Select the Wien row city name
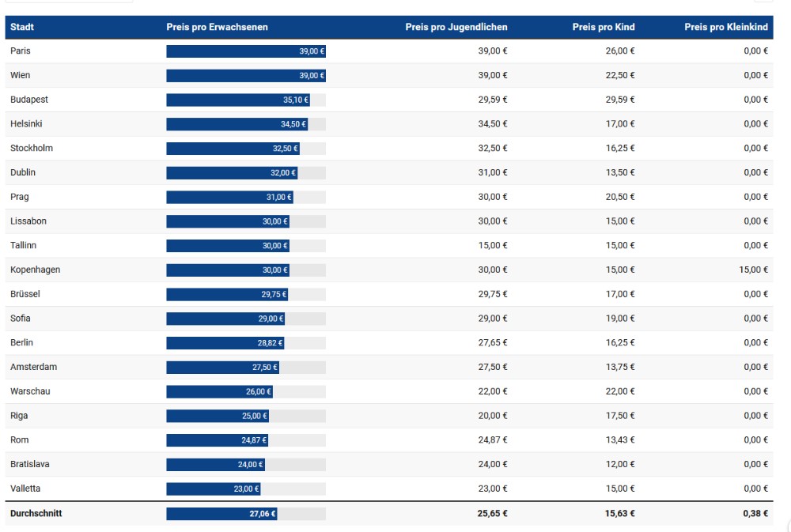Image resolution: width=791 pixels, height=532 pixels. [20, 75]
